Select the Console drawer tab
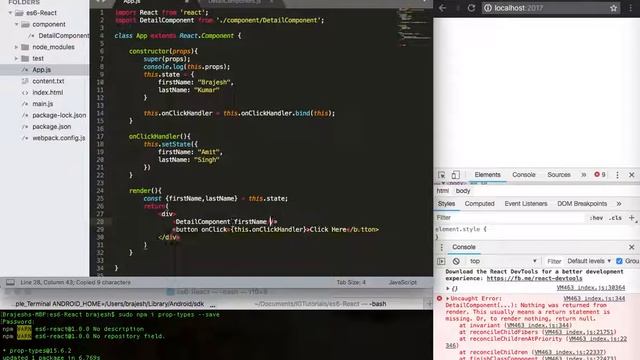Image resolution: width=640 pixels, height=360 pixels. coord(464,247)
